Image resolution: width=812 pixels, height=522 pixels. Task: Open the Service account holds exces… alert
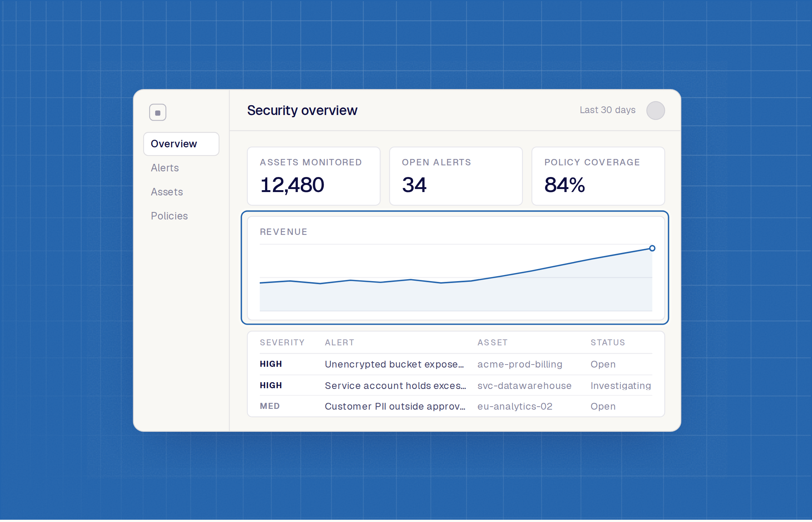point(395,386)
